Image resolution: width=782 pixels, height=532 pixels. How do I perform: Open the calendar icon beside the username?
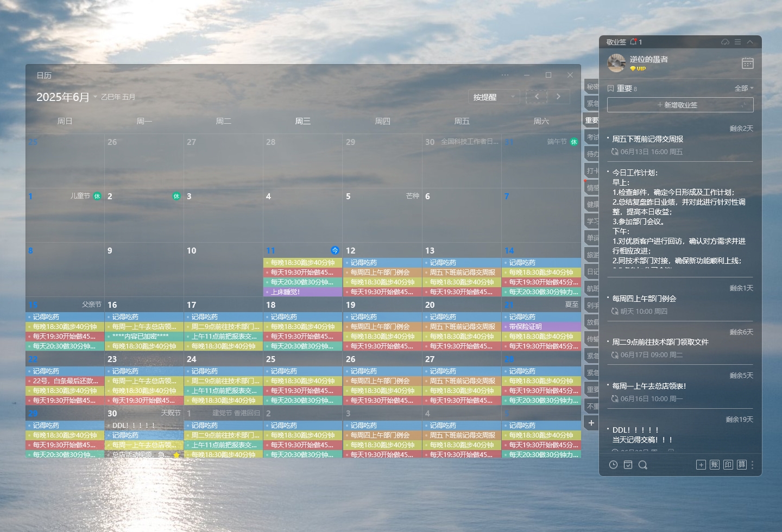pos(747,63)
